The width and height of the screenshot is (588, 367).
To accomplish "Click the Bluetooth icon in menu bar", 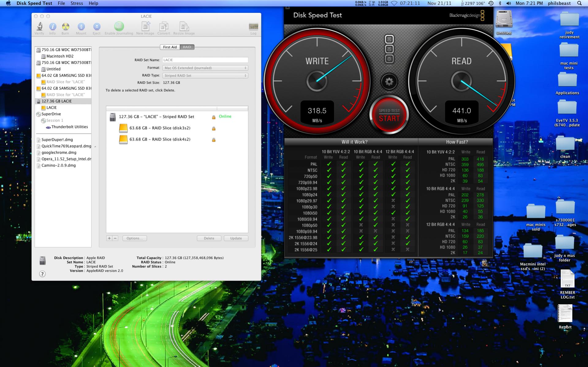I will (x=500, y=3).
